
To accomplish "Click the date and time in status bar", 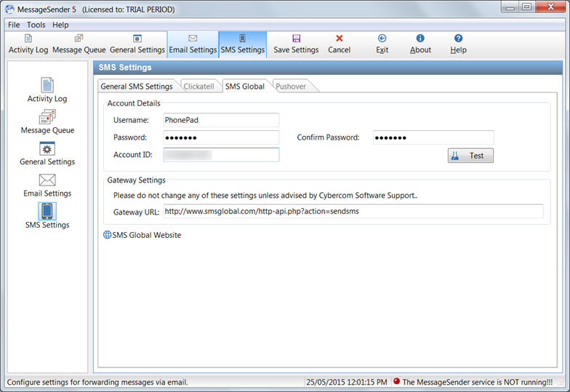I will point(346,382).
